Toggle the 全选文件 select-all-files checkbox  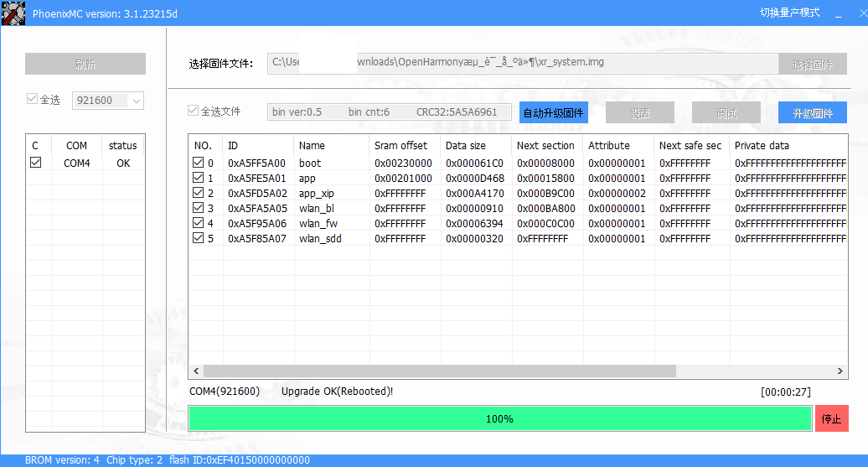click(x=193, y=110)
